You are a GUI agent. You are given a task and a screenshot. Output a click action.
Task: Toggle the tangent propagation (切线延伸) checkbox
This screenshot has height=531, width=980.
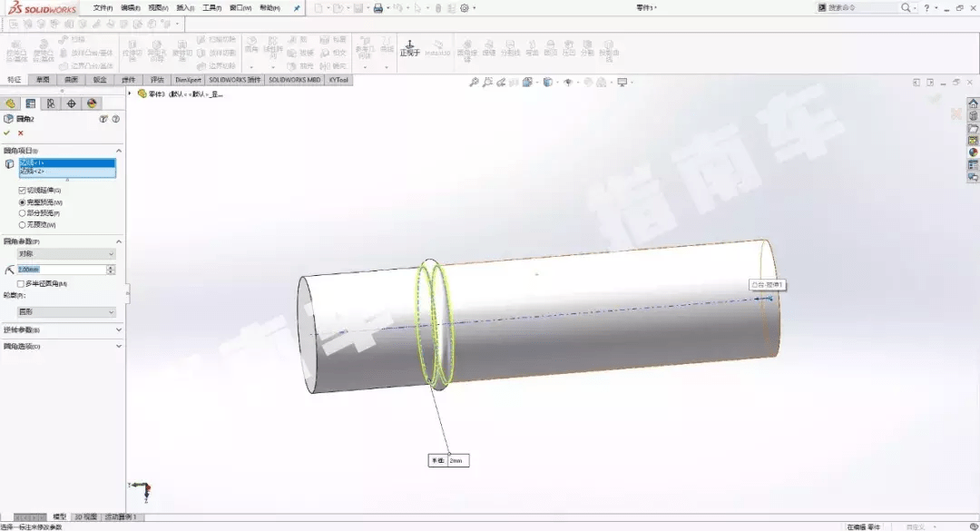(23, 190)
